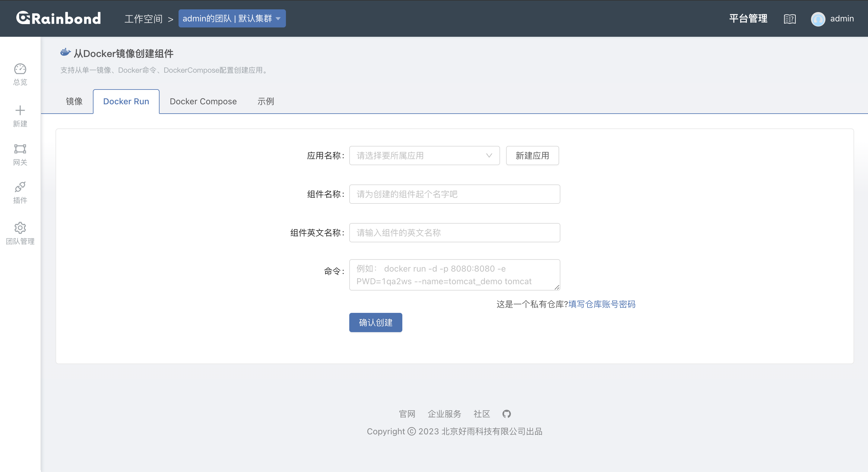Click 确认创建 confirm creation button
This screenshot has width=868, height=472.
(375, 323)
